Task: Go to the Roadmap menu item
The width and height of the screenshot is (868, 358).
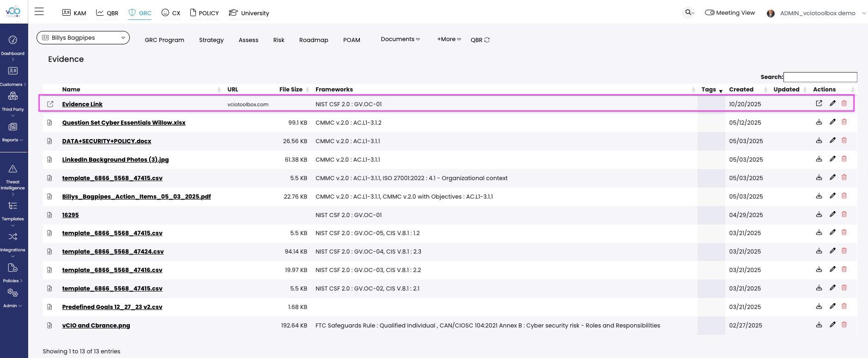Action: click(314, 40)
